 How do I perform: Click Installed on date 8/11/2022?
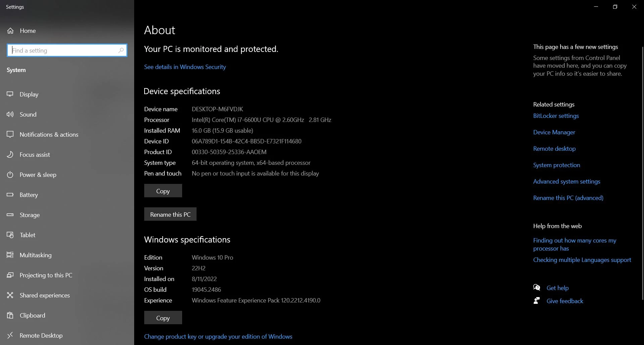pyautogui.click(x=204, y=279)
